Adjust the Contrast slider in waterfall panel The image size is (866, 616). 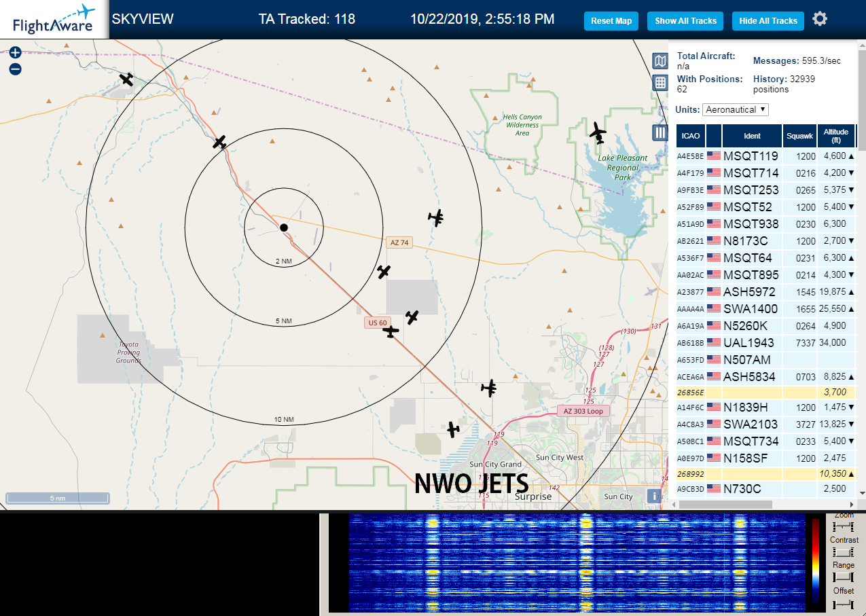coord(844,552)
